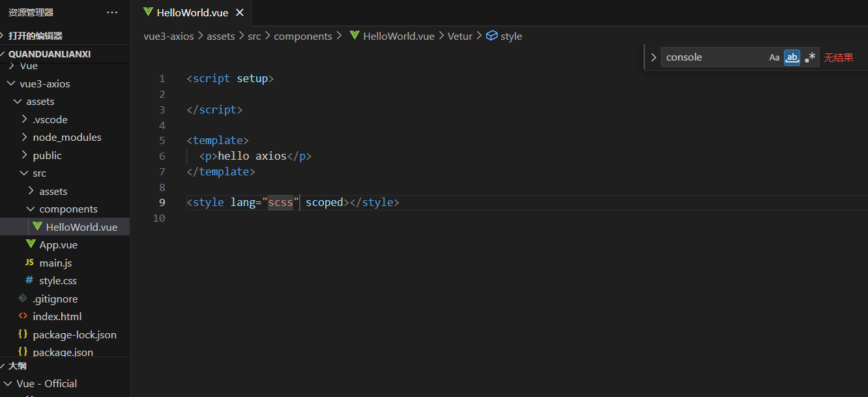
Task: Click the hash icon of style.css
Action: [29, 280]
